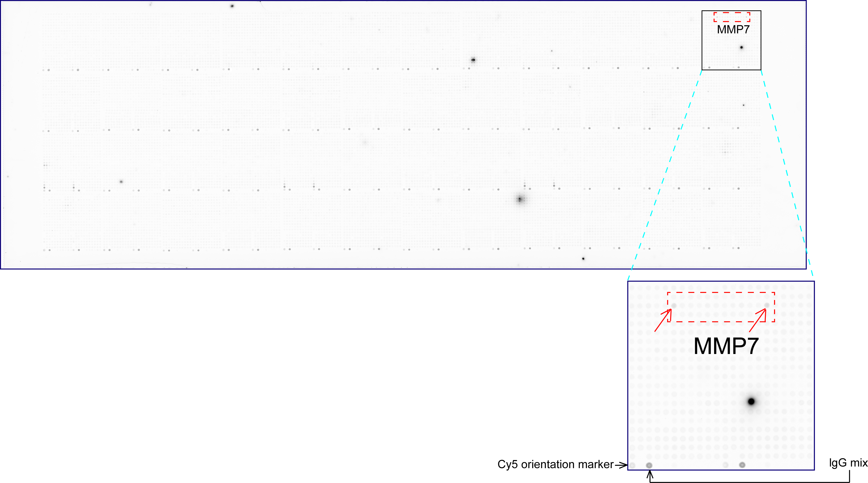868x483 pixels.
Task: Click the small MMP7 label on the array
Action: coord(733,30)
